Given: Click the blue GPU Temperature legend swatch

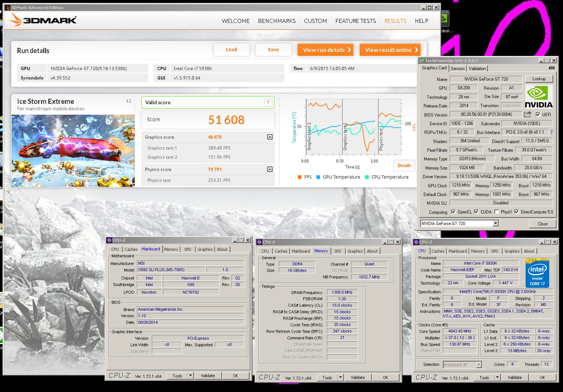Looking at the screenshot, I should point(318,177).
